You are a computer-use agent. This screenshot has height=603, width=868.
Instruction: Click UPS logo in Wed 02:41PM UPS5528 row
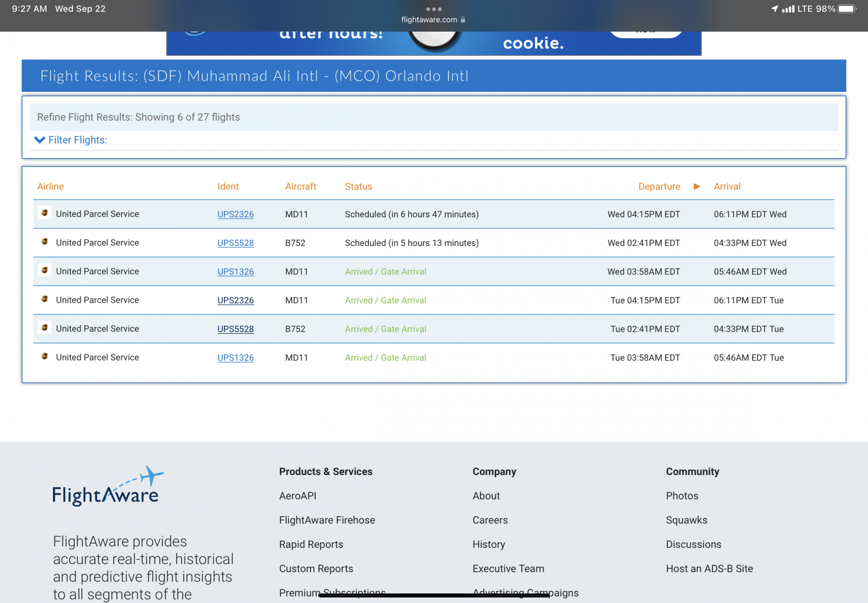click(x=44, y=242)
